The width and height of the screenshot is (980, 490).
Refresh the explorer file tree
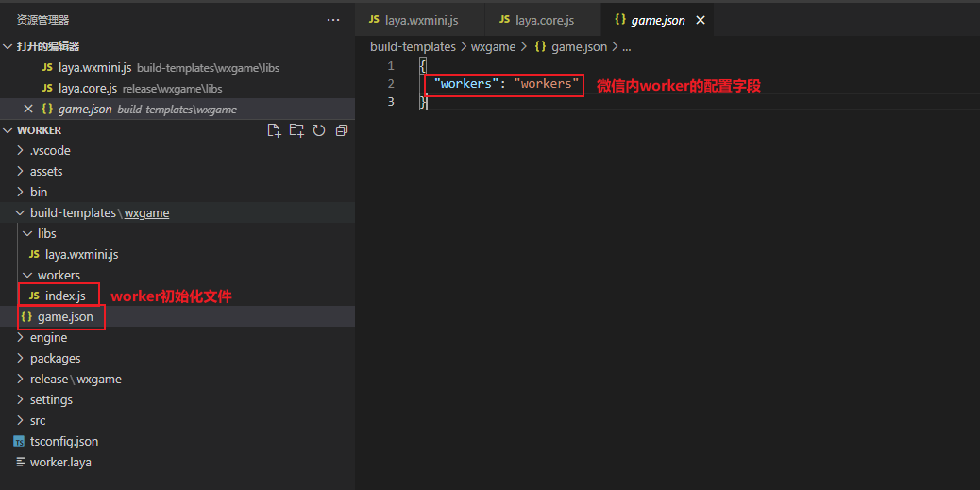point(319,130)
